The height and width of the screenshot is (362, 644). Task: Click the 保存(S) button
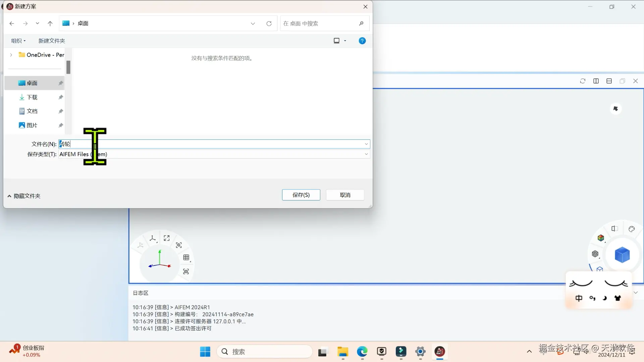click(x=301, y=195)
